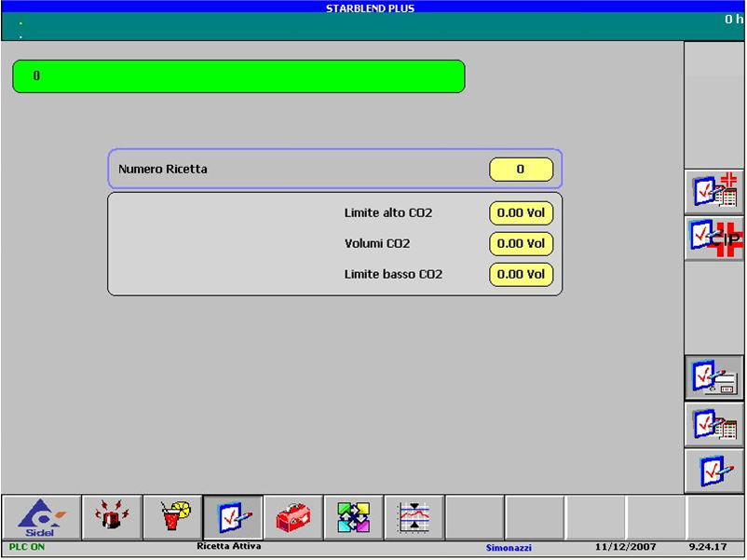Click the Simonazzi label in status bar
The width and height of the screenshot is (747, 560).
click(509, 548)
